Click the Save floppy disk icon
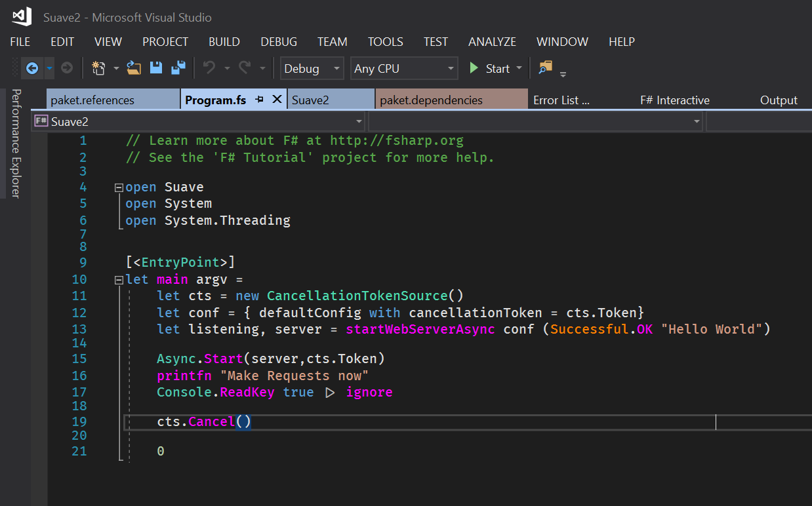This screenshot has width=812, height=506. pos(156,68)
